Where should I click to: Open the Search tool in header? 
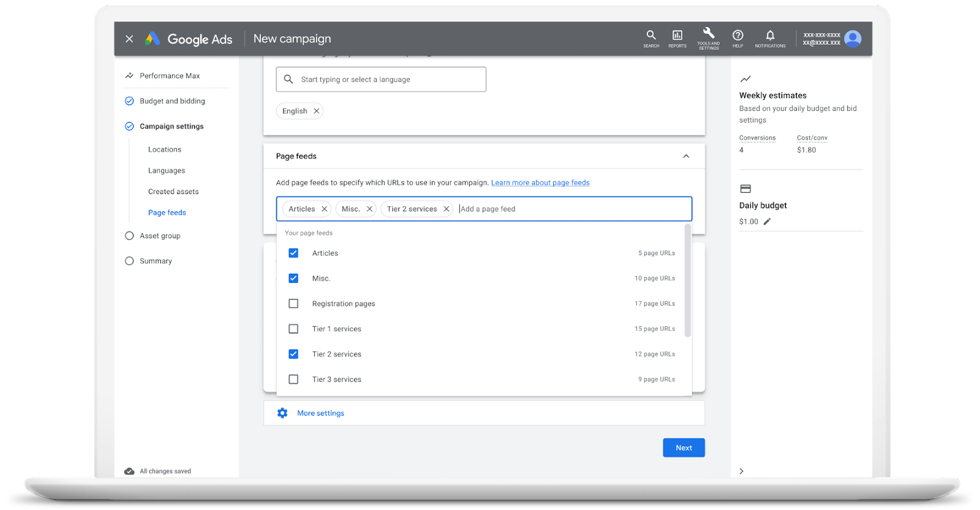(x=651, y=37)
